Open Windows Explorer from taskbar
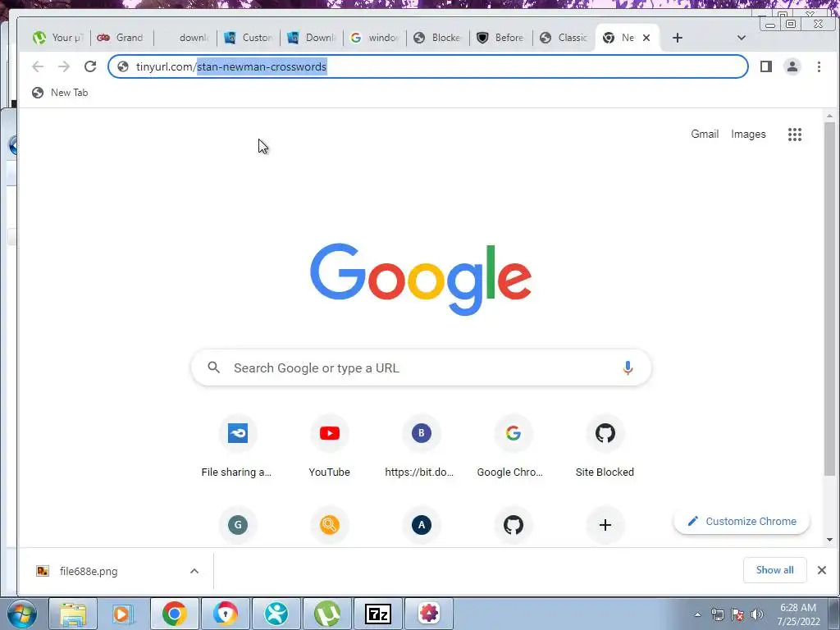 pos(73,614)
